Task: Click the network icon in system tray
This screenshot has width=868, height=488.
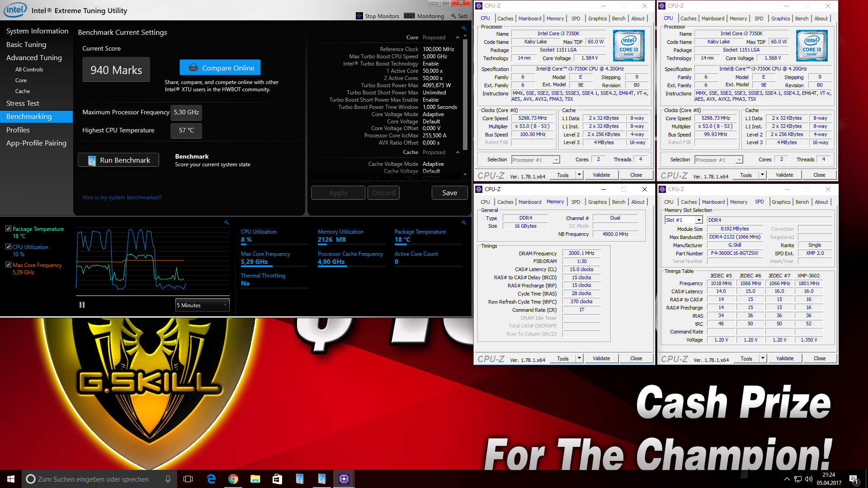Action: 798,479
